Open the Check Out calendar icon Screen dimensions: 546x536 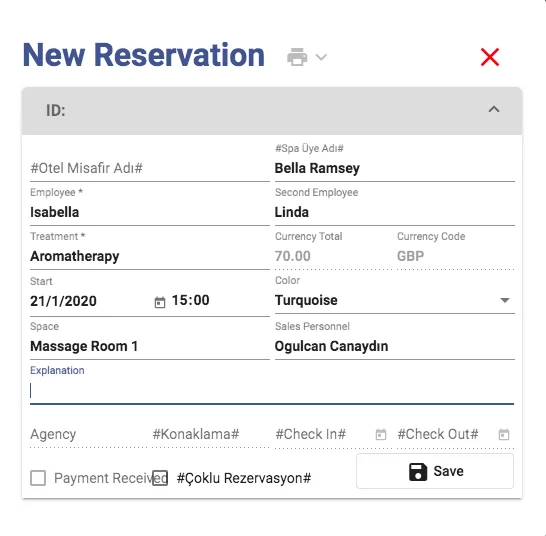[504, 434]
